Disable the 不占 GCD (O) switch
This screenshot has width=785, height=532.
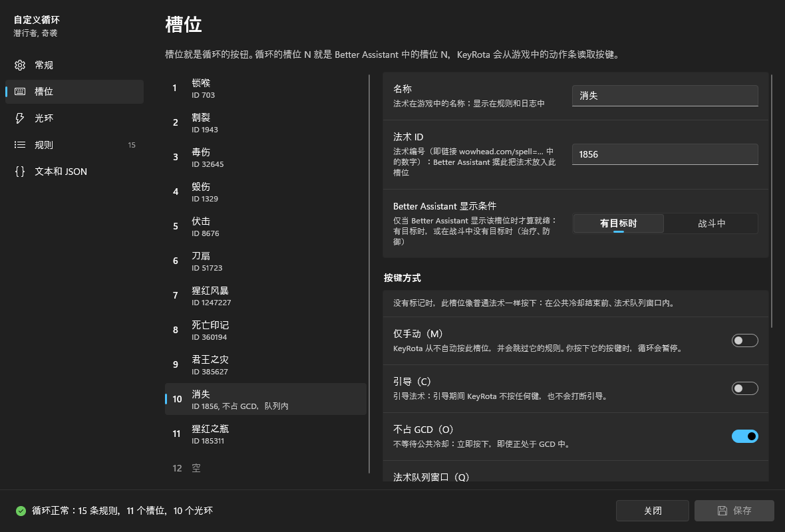744,436
